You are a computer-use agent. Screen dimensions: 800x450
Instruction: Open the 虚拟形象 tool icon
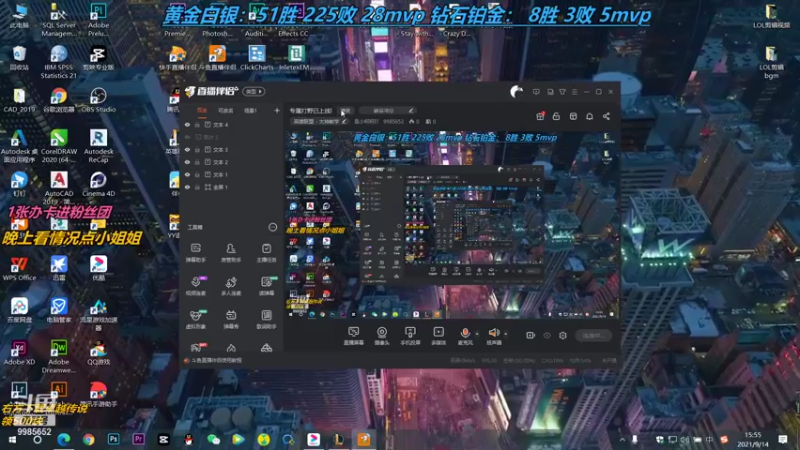coord(195,319)
